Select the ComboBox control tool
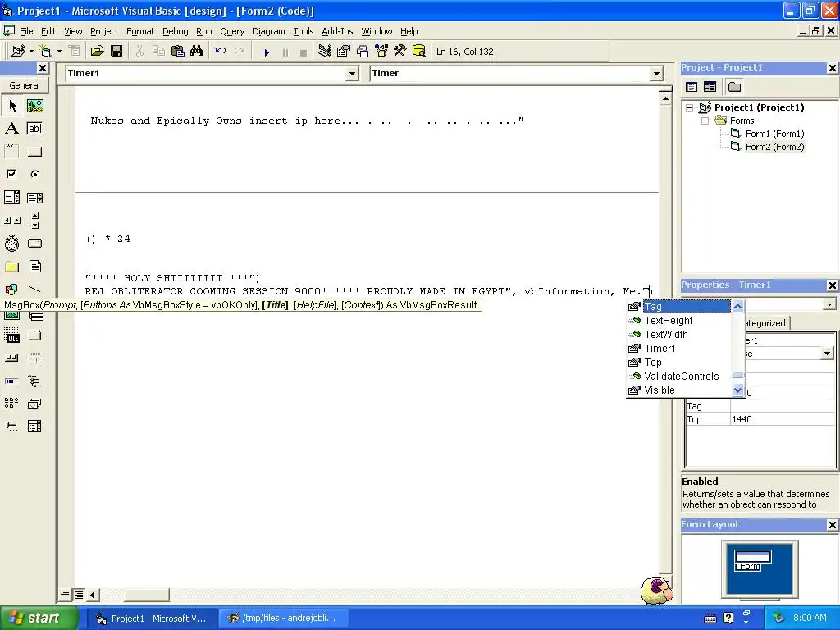The height and width of the screenshot is (630, 840). pos(11,198)
